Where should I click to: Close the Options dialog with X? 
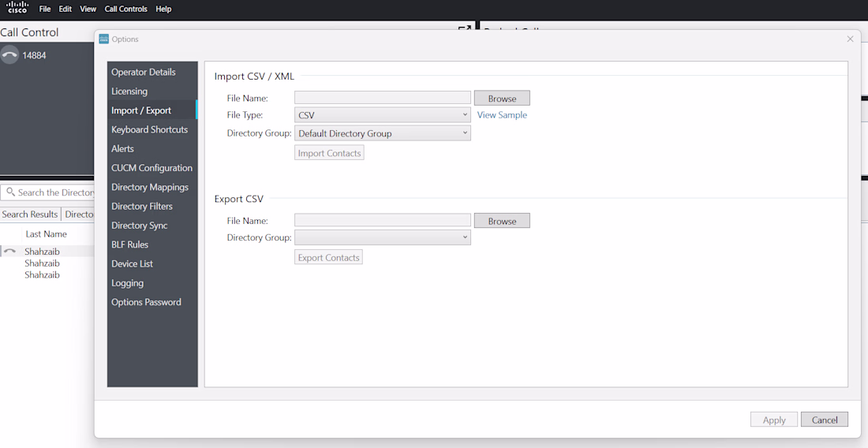(x=851, y=39)
